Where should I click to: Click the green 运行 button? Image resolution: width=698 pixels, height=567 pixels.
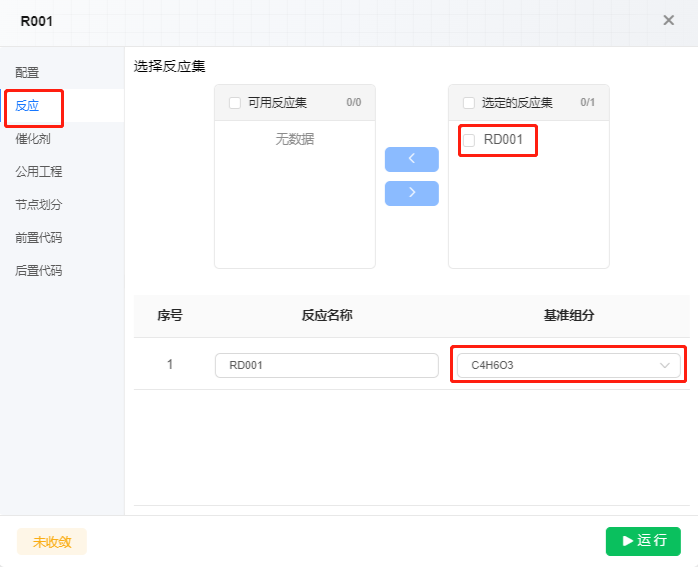(x=643, y=541)
